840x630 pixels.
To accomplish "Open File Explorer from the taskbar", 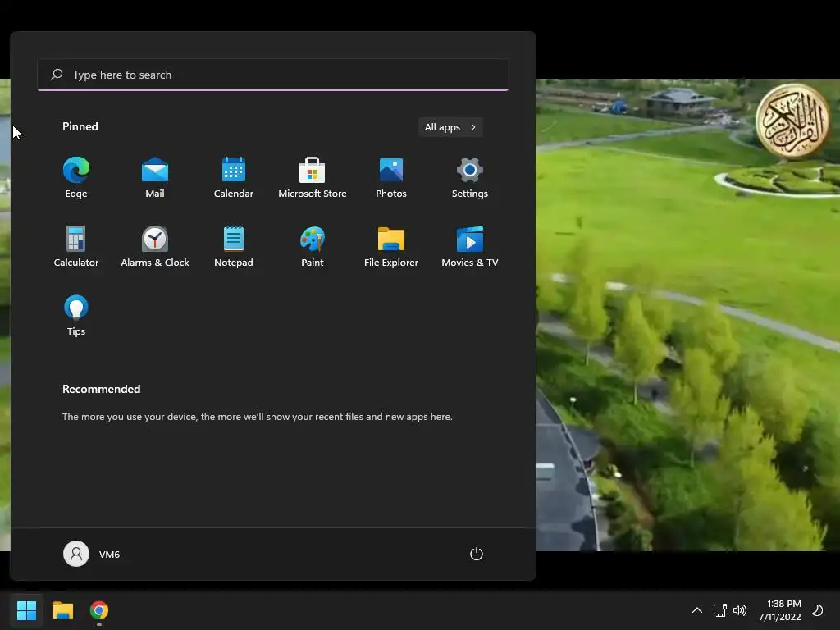I will (62, 610).
